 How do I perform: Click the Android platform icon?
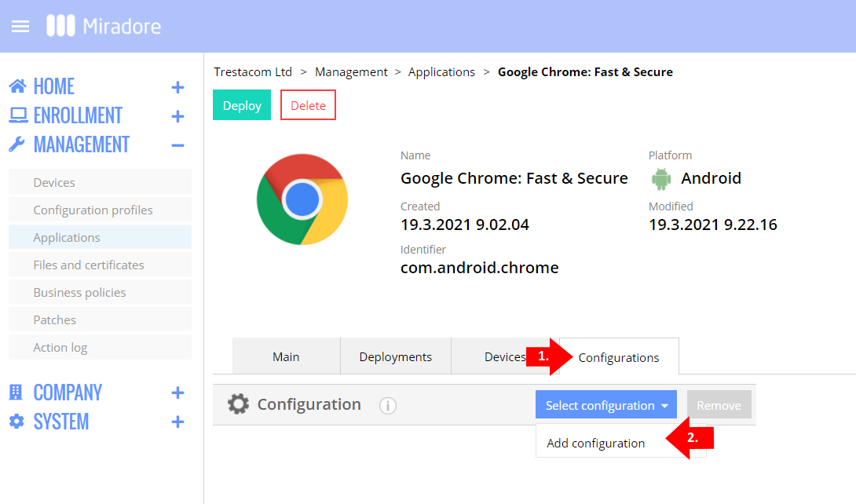point(661,179)
